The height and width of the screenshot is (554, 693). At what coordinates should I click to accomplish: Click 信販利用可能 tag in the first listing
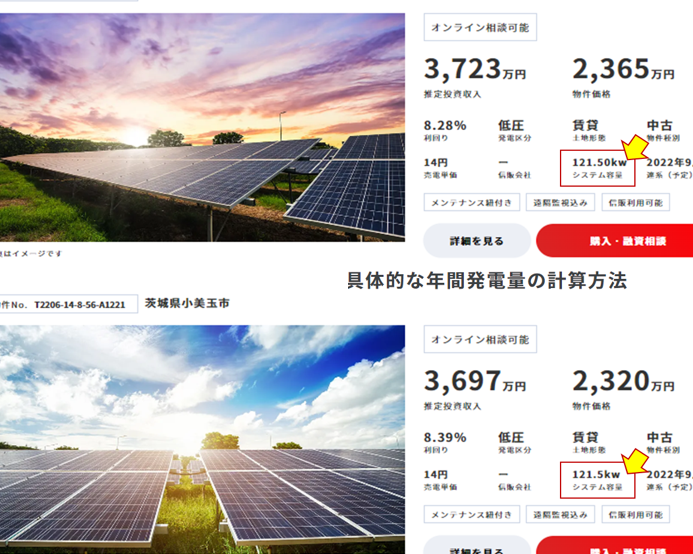(x=636, y=202)
